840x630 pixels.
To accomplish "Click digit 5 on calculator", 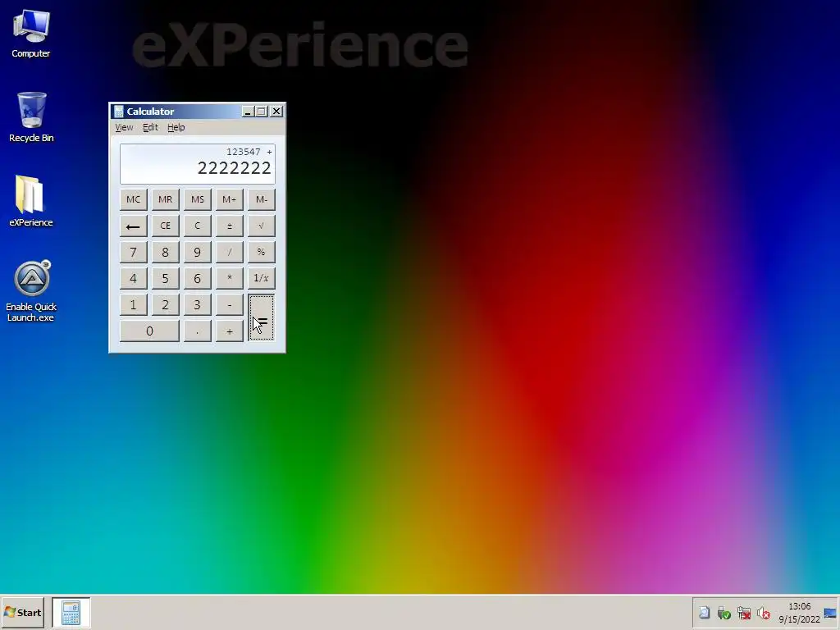I will (165, 278).
